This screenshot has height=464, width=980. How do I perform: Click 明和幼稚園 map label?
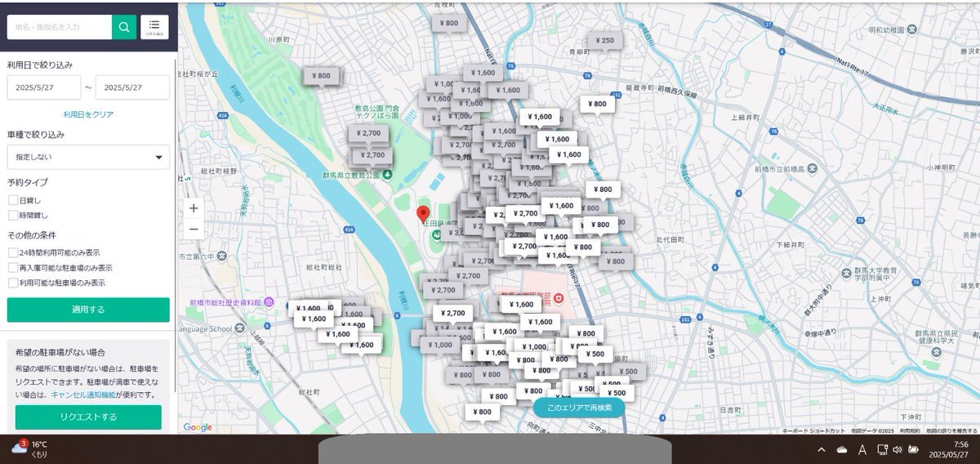click(x=887, y=29)
